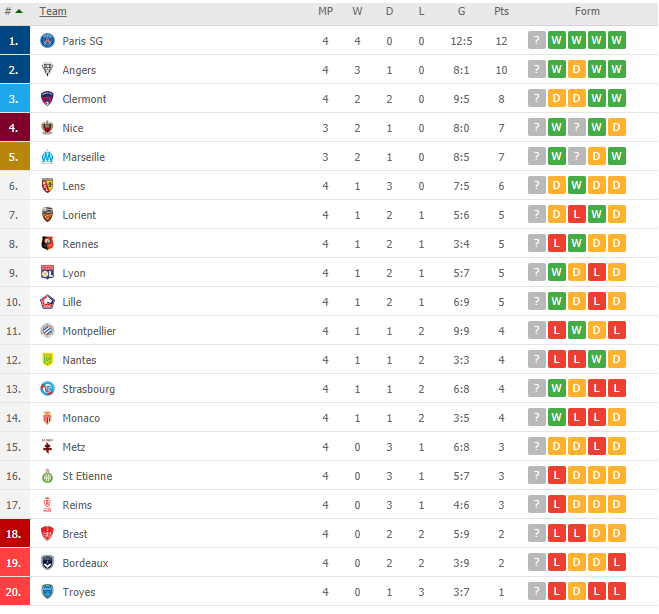Click Nice's unknown '?' form box in the middle
Screen dimensions: 659x614
pos(577,127)
